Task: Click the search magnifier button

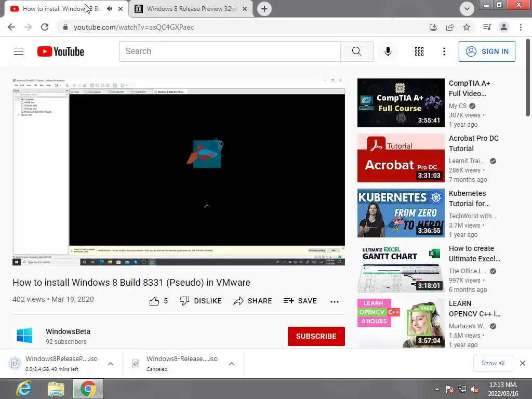Action: [356, 51]
